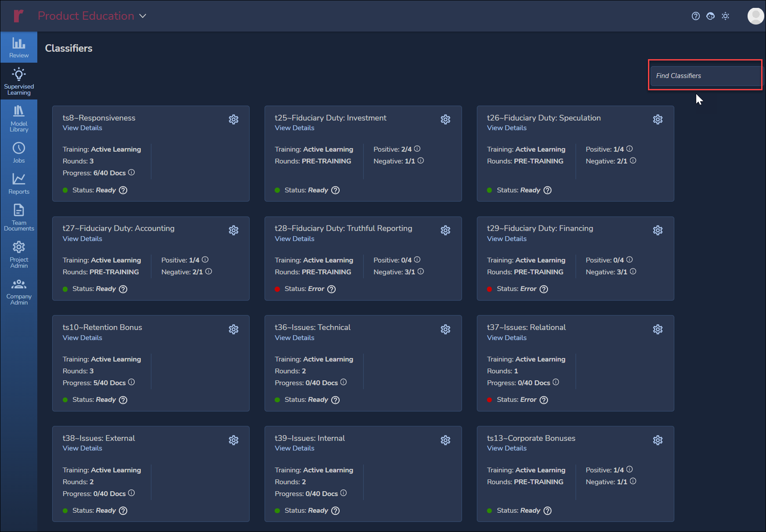View Details for t25~Fiduciary Duty: Investment
This screenshot has width=766, height=532.
pos(294,128)
